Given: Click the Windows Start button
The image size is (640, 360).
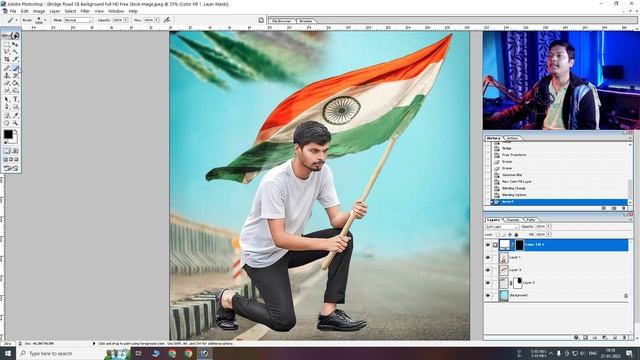Looking at the screenshot, I should 7,353.
